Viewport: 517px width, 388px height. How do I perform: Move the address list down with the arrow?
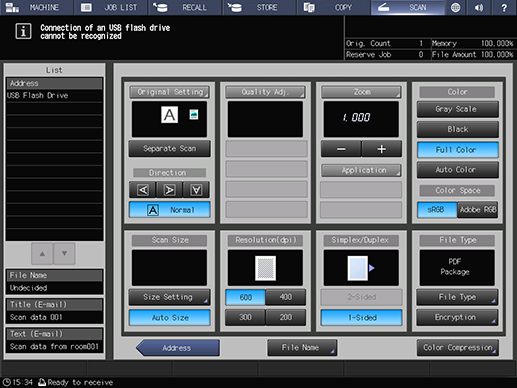pyautogui.click(x=64, y=254)
